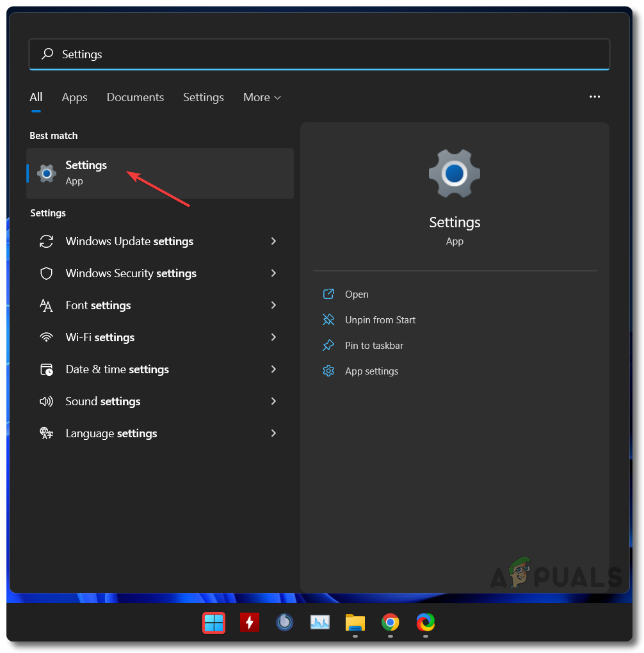Open App settings option
The height and width of the screenshot is (653, 644).
[x=371, y=371]
